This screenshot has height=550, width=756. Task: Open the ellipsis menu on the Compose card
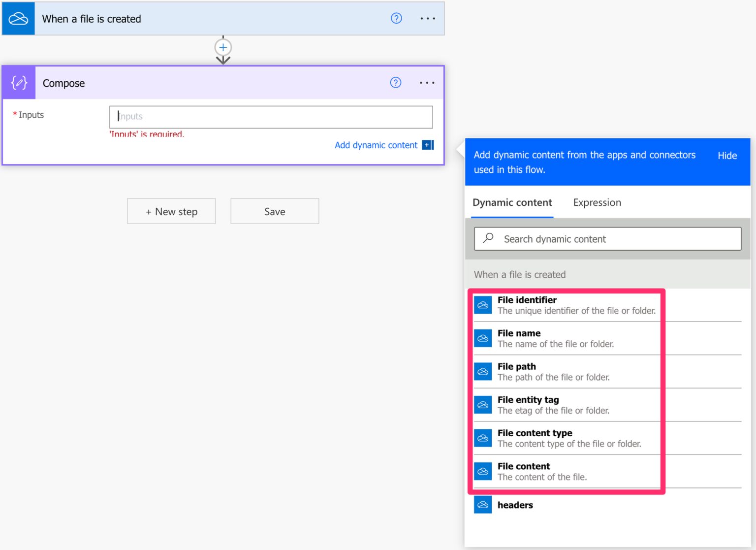427,82
